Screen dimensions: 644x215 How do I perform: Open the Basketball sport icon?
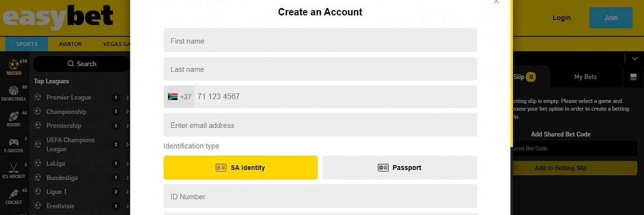(14, 92)
